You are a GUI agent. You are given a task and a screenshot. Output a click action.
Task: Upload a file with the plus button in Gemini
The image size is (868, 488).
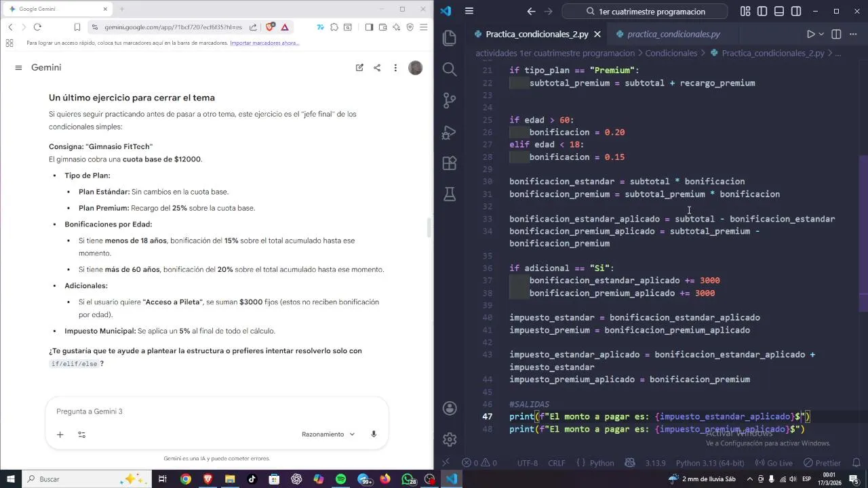coord(60,434)
